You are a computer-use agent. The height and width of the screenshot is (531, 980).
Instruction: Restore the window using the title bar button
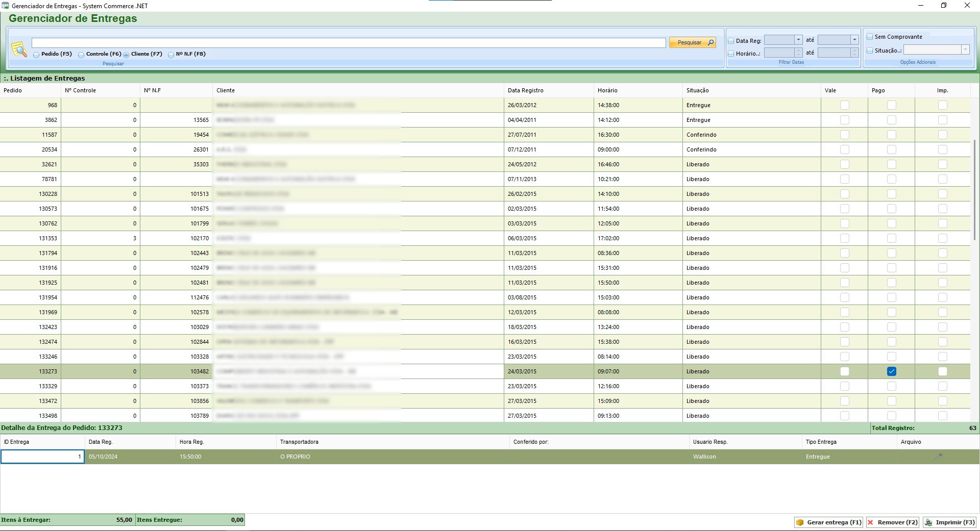(944, 6)
